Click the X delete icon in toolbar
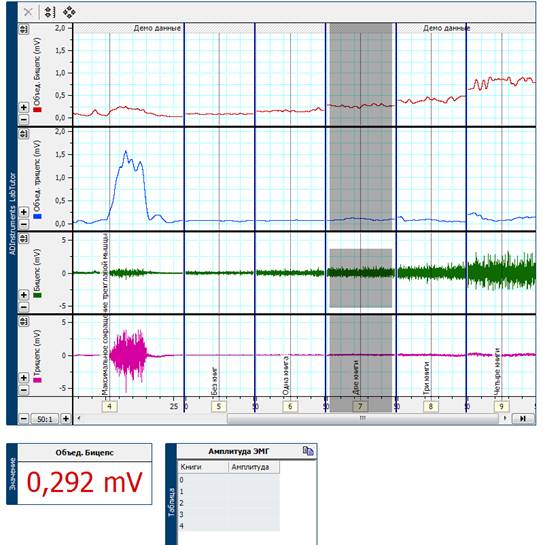Image resolution: width=543 pixels, height=545 pixels. tap(28, 13)
